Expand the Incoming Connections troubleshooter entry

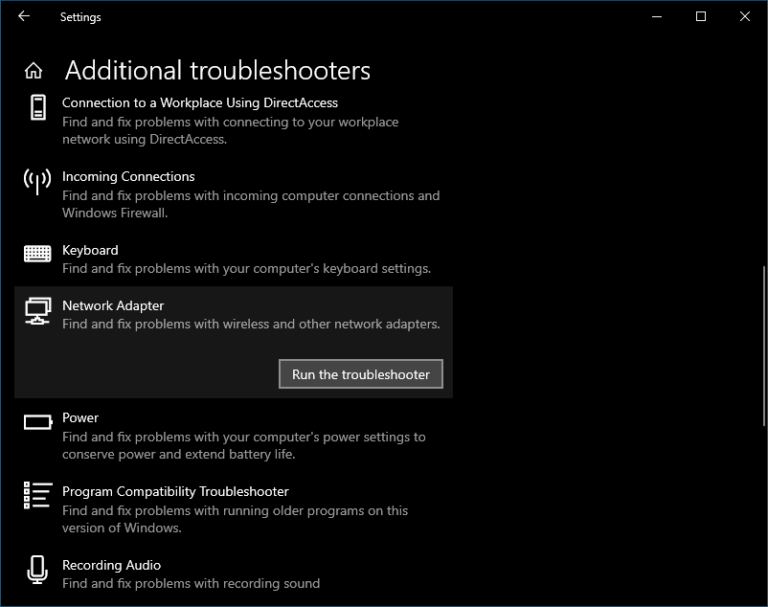tap(128, 176)
